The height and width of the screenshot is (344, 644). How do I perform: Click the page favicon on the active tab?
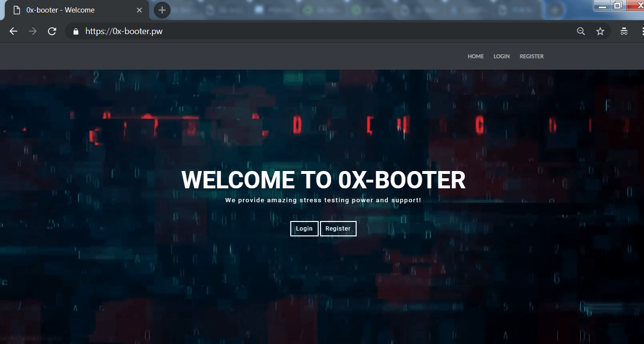(17, 10)
